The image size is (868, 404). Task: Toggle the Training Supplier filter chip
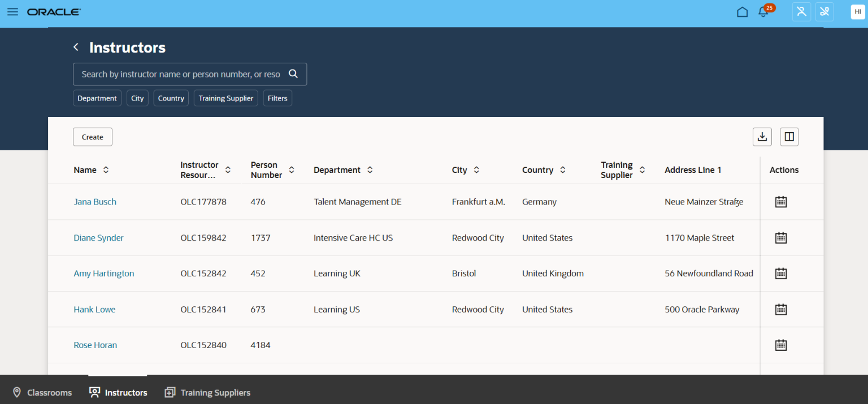tap(225, 98)
